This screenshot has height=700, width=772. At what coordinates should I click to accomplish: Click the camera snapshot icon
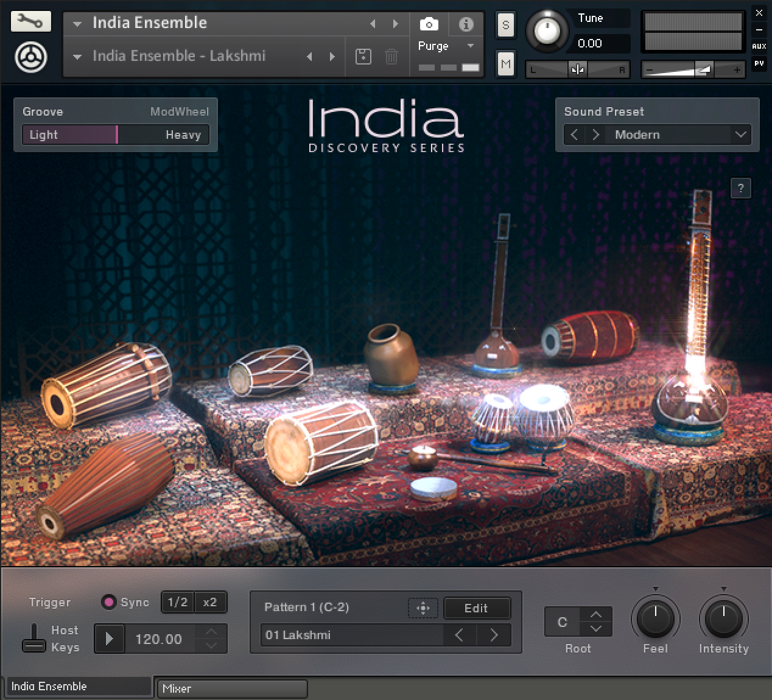tap(429, 24)
